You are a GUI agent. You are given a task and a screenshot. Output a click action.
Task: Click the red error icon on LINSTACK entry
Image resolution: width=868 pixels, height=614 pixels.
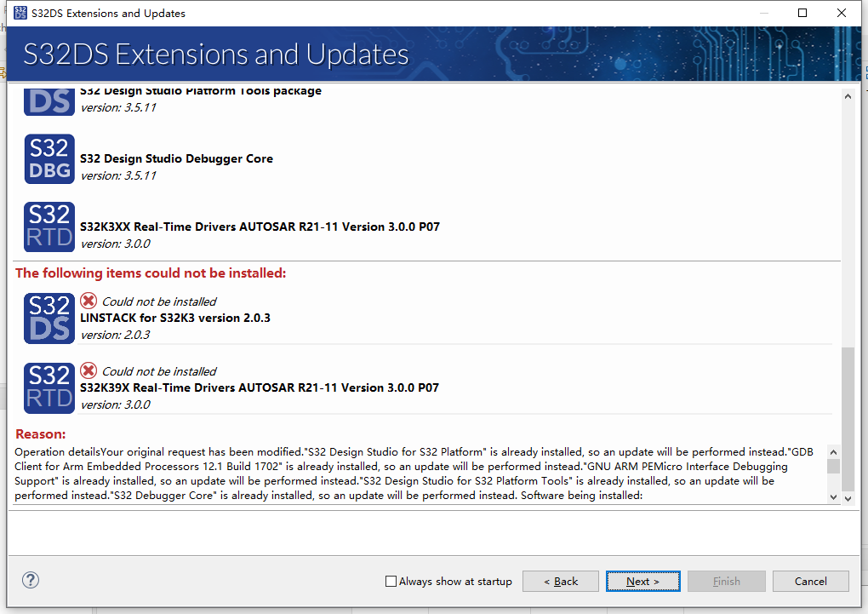pyautogui.click(x=88, y=300)
